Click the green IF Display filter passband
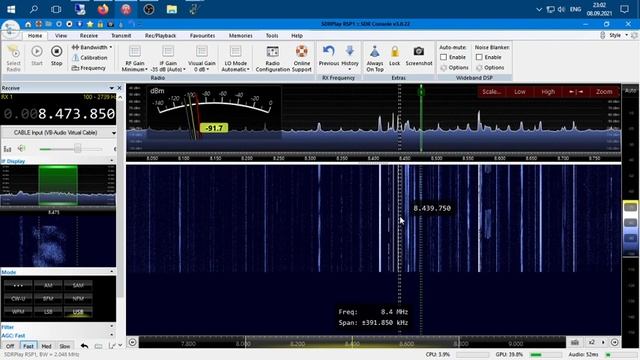Screen dimensions: 640x360 coord(58,185)
